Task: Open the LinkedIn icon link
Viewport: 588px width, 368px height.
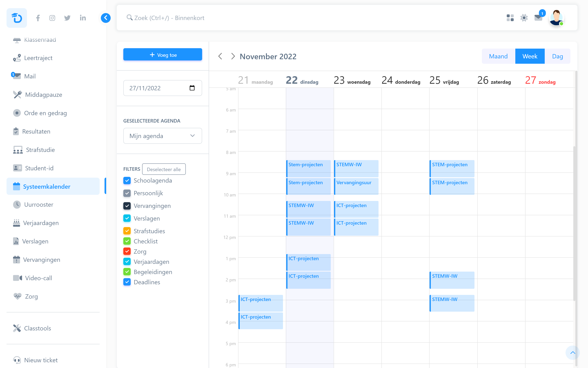Action: pyautogui.click(x=83, y=18)
